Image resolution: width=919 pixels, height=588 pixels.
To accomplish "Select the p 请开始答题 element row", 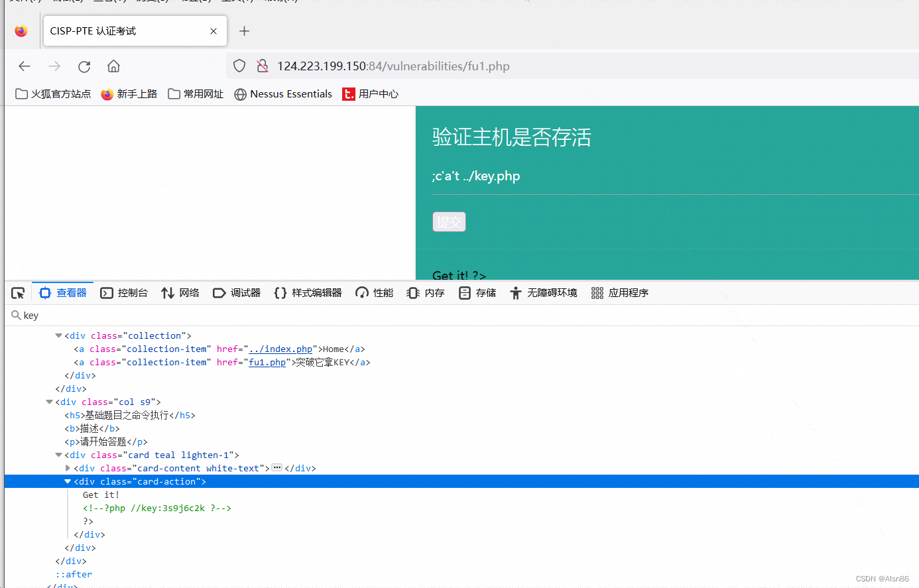I will pyautogui.click(x=461, y=442).
